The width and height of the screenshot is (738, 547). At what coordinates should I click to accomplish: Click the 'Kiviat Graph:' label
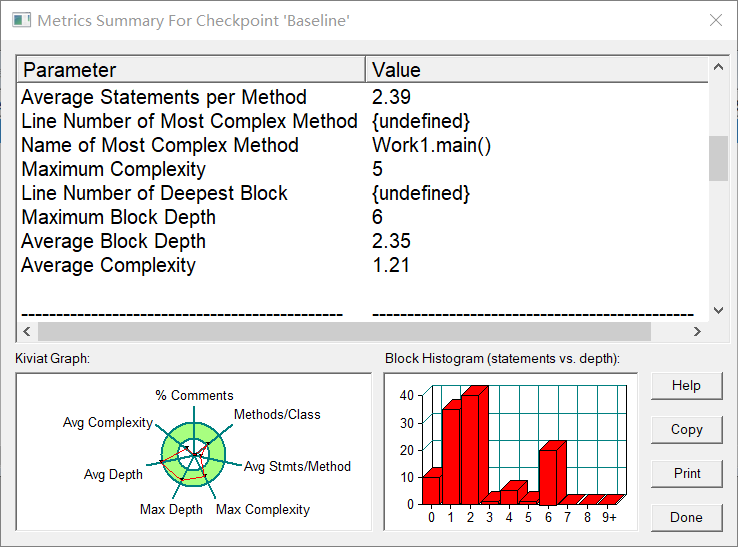[52, 359]
